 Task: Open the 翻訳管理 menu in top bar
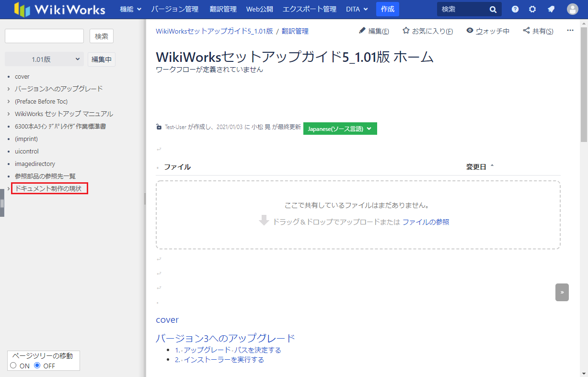click(223, 9)
